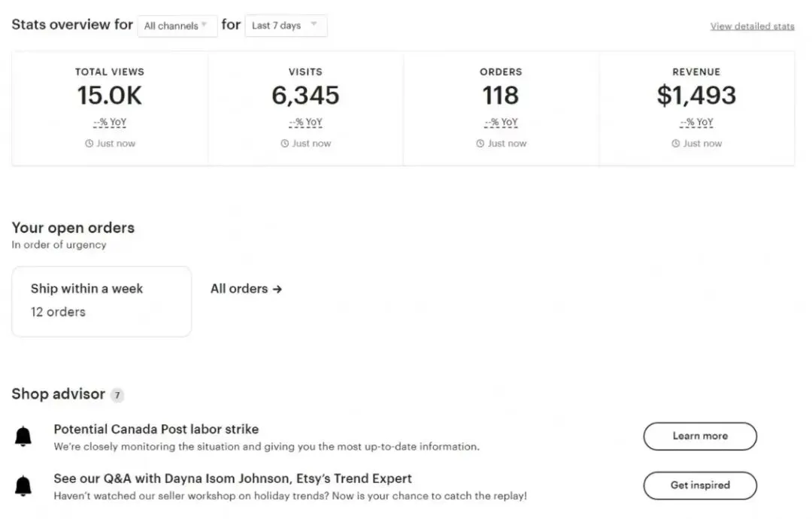Open Q&A with Dayna Isom Johnson notice
Image resolution: width=812 pixels, height=519 pixels.
click(232, 478)
